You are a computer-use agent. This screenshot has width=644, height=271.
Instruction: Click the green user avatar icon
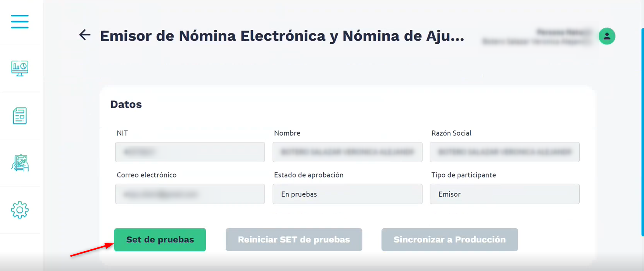pyautogui.click(x=607, y=36)
